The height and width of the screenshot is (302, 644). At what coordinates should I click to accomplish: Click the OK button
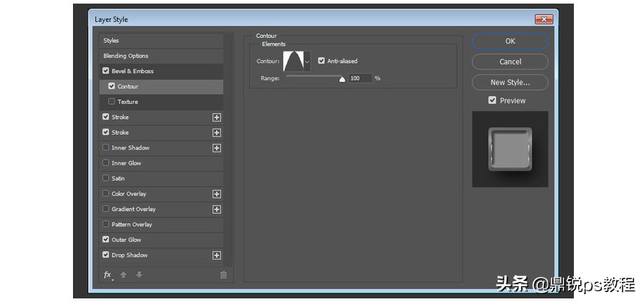(509, 41)
